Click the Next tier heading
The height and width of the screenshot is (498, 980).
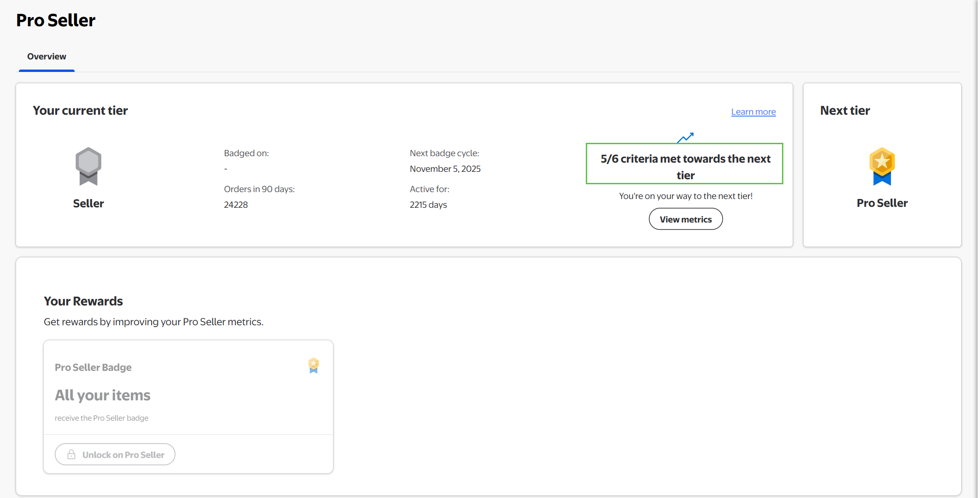[x=845, y=111]
